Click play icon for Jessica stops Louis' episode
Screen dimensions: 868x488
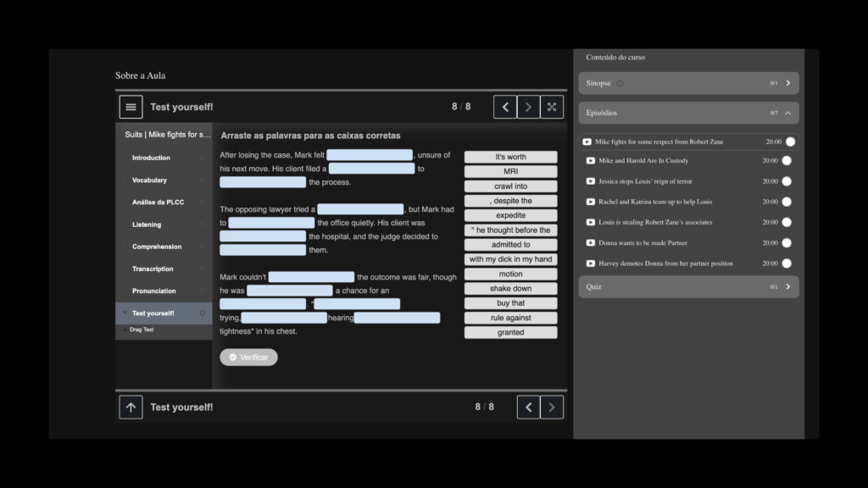pos(591,181)
